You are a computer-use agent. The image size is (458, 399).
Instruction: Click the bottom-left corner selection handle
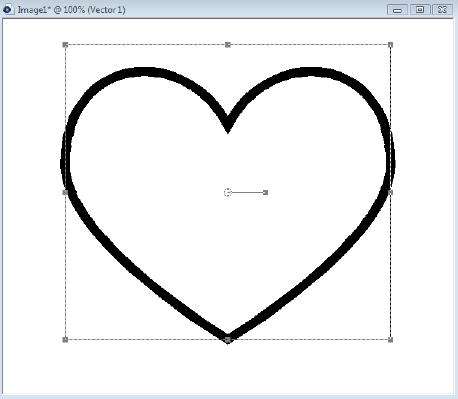pyautogui.click(x=65, y=340)
